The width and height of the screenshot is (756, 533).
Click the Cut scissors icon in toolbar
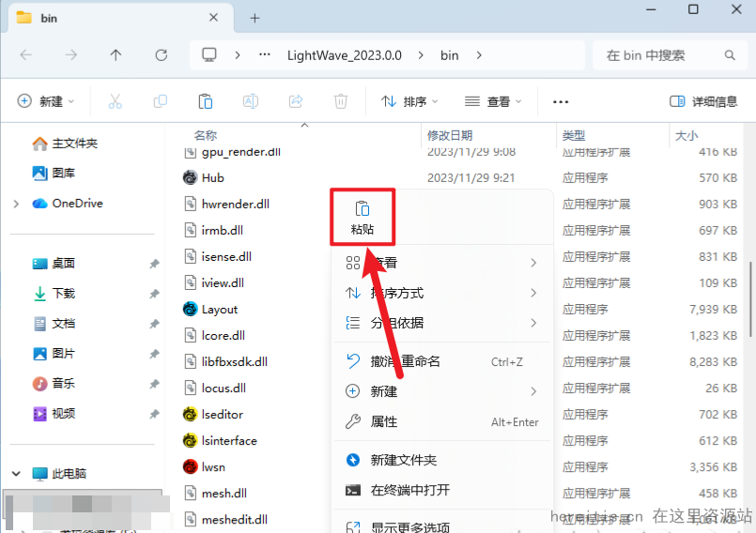(x=116, y=101)
